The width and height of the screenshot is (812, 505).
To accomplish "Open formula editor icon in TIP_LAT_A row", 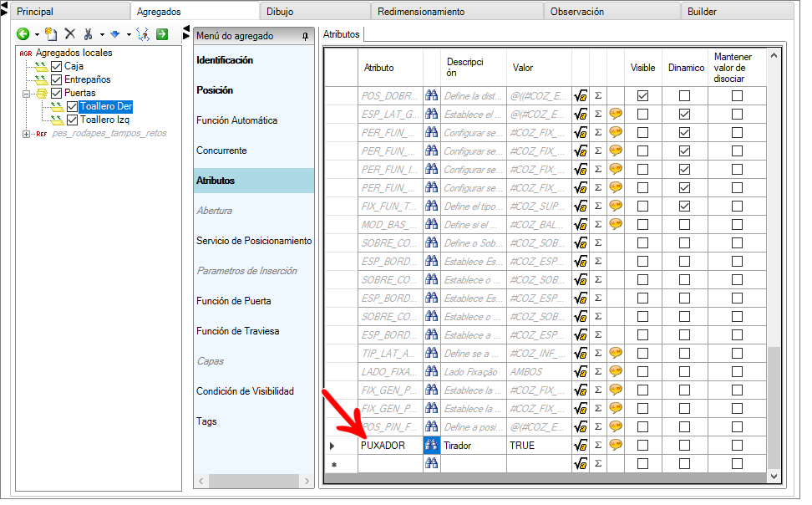I will pyautogui.click(x=581, y=354).
